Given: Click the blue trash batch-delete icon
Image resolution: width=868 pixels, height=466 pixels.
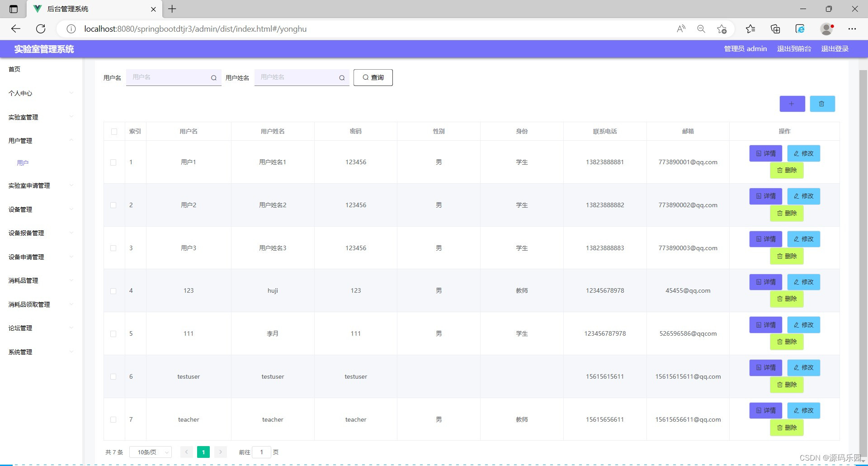Looking at the screenshot, I should pyautogui.click(x=822, y=104).
